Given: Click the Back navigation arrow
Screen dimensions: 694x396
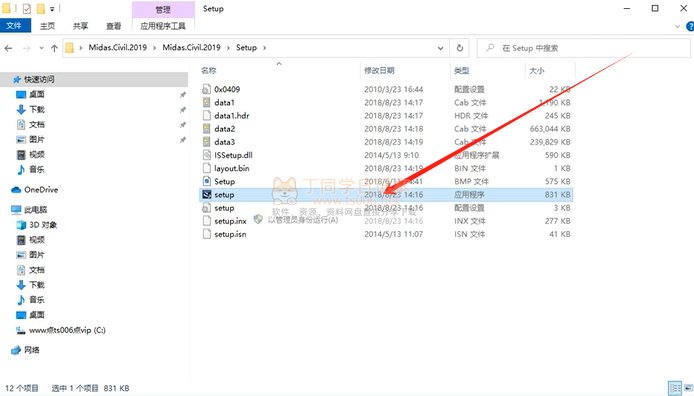Looking at the screenshot, I should tap(8, 48).
